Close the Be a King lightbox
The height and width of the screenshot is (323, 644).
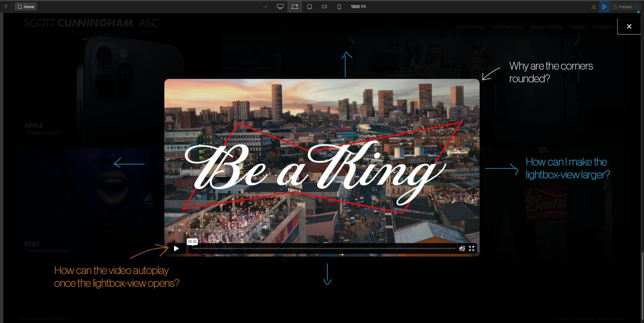(x=629, y=26)
